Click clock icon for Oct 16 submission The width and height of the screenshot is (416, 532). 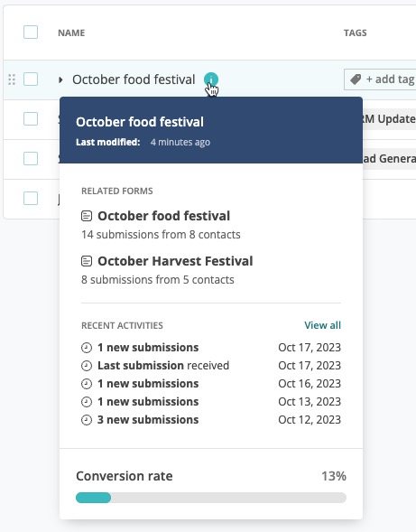point(87,384)
